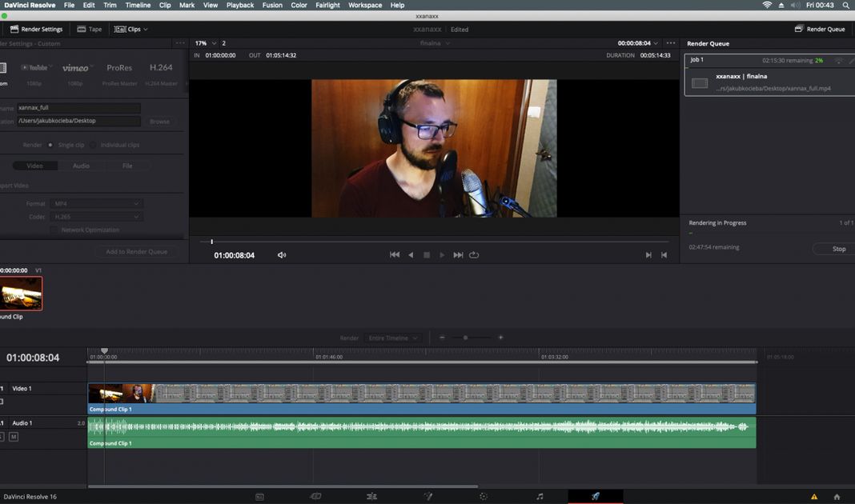Screen dimensions: 855x504
Task: Stop the render in progress
Action: click(833, 249)
